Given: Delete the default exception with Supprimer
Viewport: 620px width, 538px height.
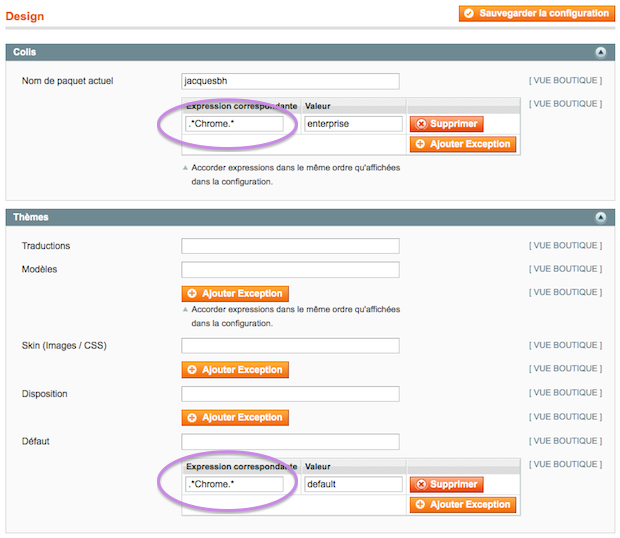Looking at the screenshot, I should (x=446, y=485).
